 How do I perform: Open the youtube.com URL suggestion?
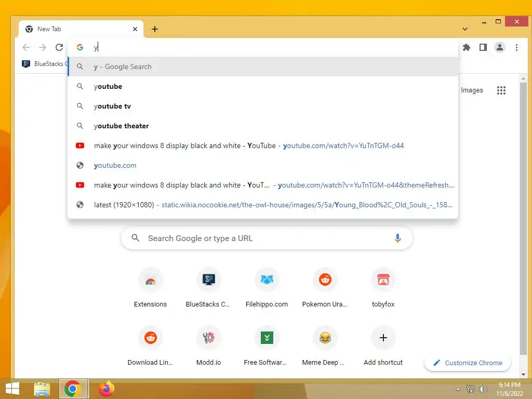[x=263, y=165]
